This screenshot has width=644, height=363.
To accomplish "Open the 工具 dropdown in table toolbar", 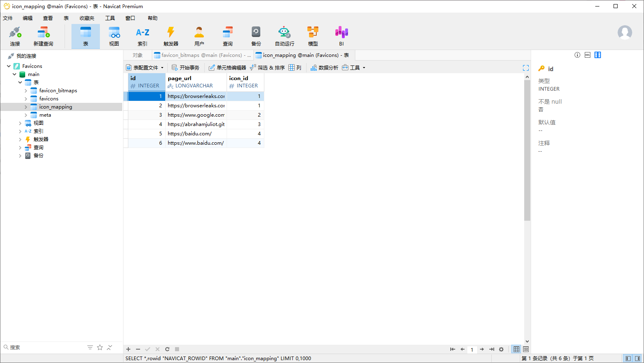I will click(354, 68).
